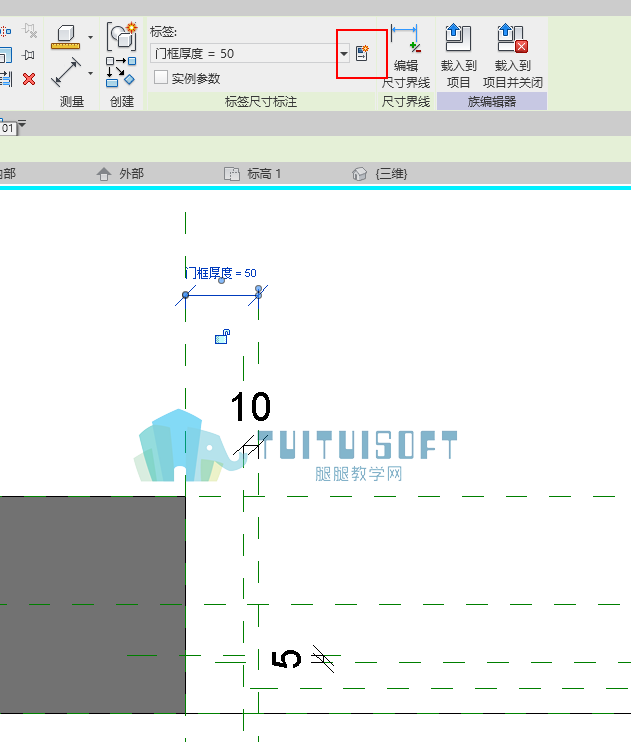Click the dimension value 10 in drawing

(250, 406)
